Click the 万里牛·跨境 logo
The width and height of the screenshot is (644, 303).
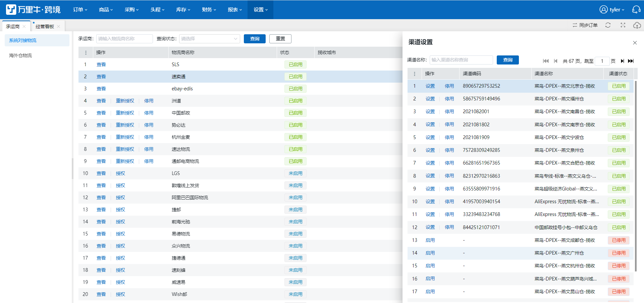(33, 9)
